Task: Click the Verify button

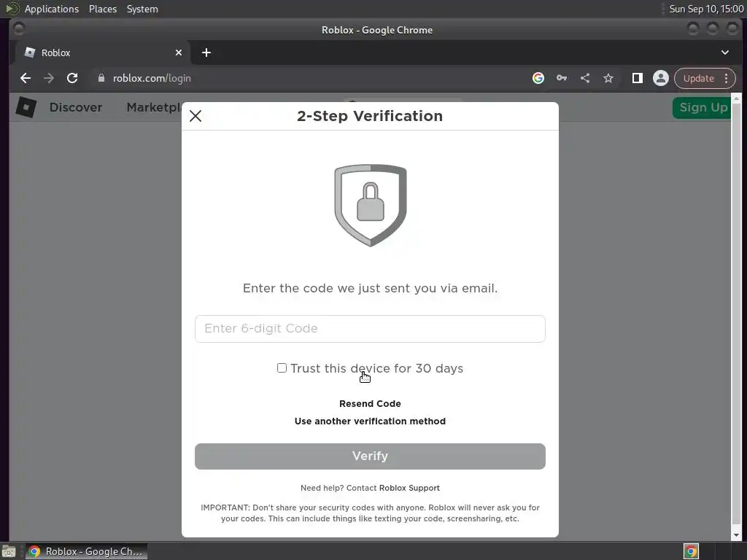Action: (x=370, y=456)
